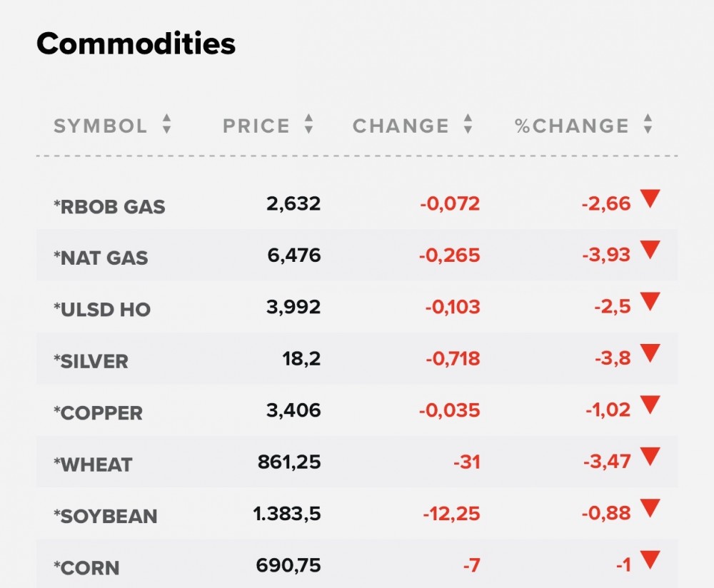Click the red down arrow in SILVER row

pos(650,353)
